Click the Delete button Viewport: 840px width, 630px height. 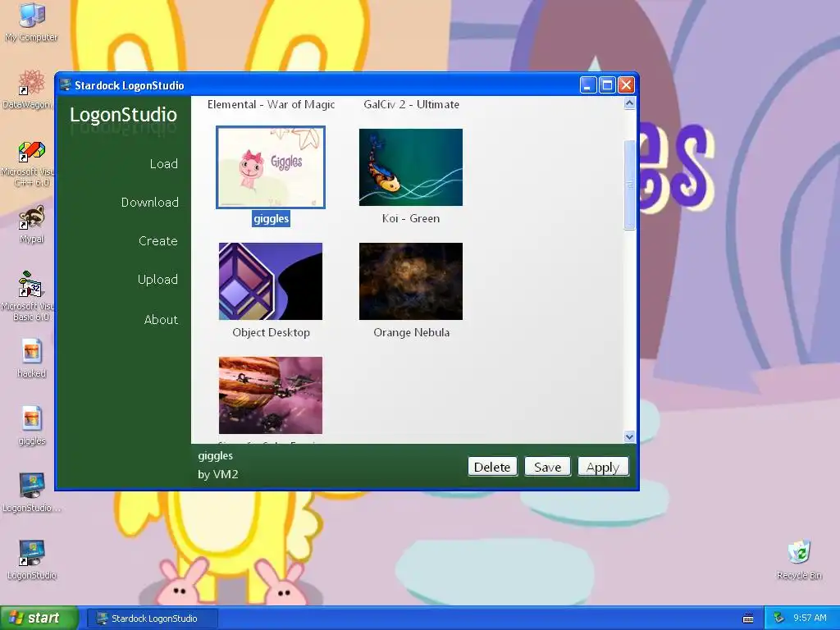coord(492,467)
